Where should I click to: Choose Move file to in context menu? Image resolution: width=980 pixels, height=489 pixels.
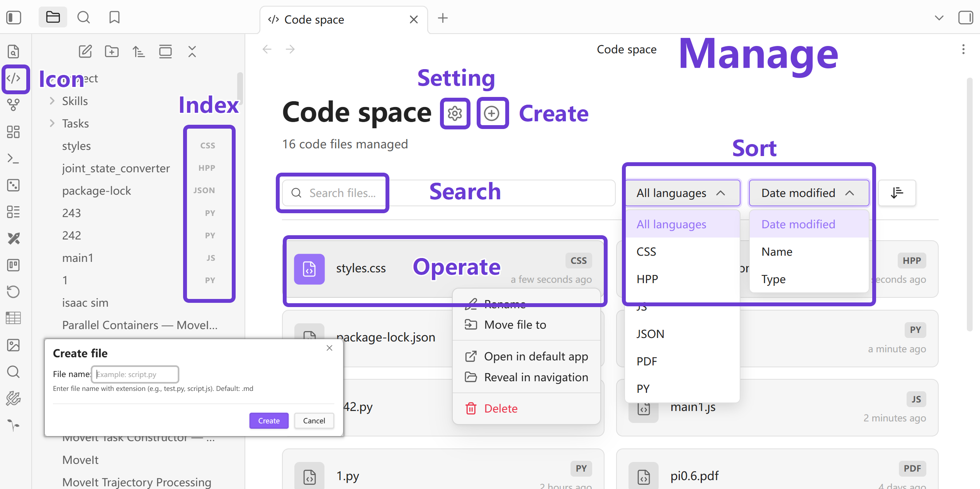pos(515,325)
